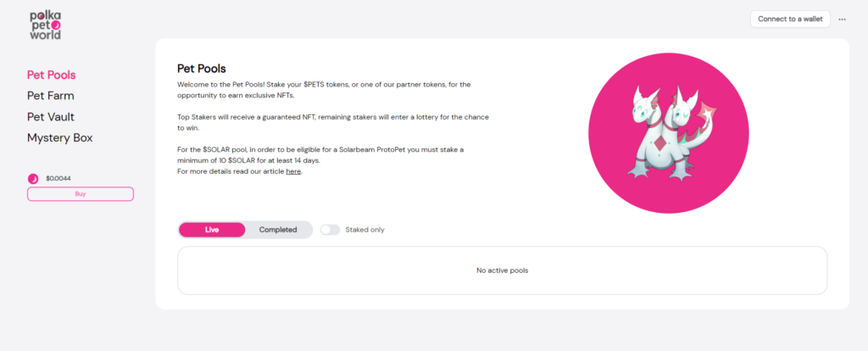Go to the Pet Farm page
Screen dimensions: 868x351
[x=50, y=96]
